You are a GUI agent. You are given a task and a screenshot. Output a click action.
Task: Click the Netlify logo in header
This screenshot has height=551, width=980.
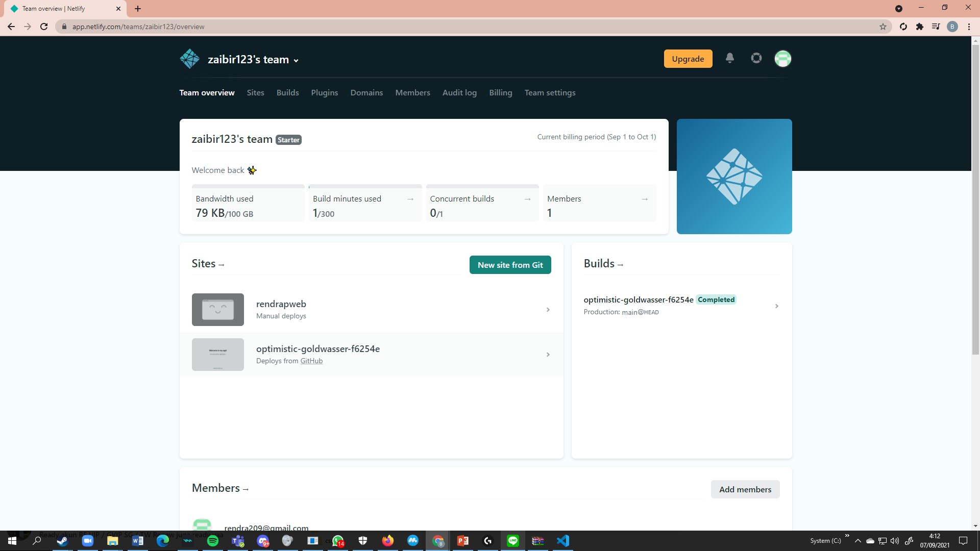pos(190,59)
